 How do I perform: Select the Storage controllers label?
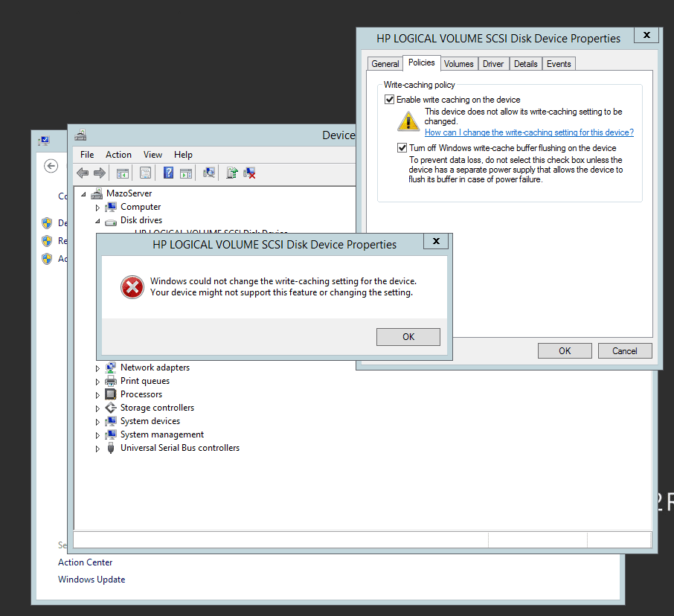tap(157, 408)
